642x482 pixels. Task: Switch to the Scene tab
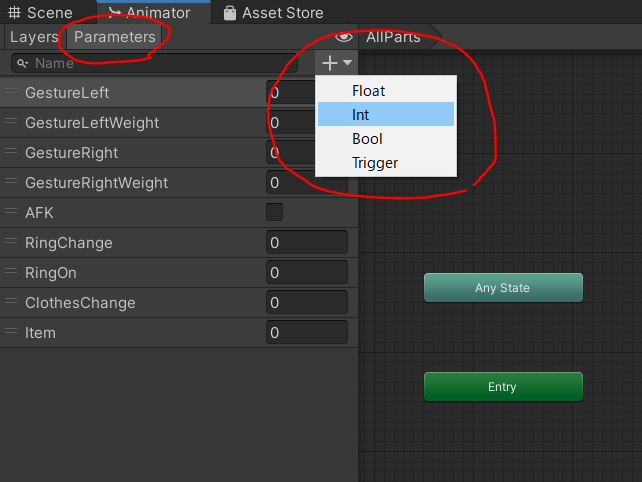(x=41, y=13)
